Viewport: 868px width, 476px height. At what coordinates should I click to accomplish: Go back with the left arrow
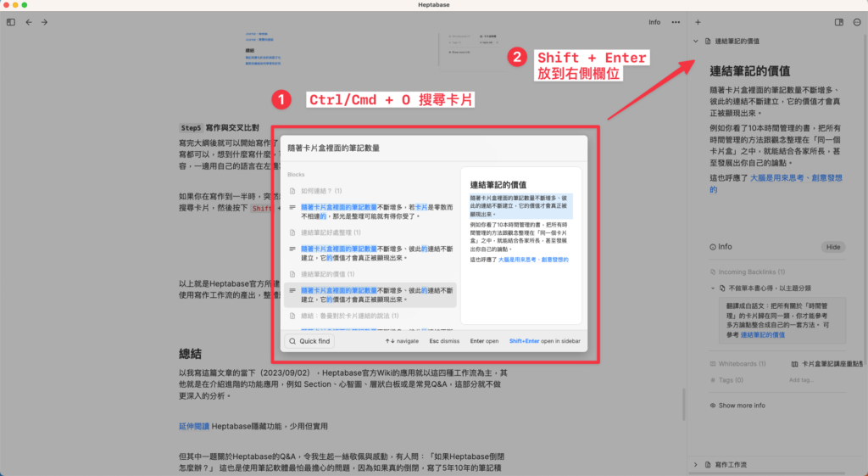(x=29, y=22)
